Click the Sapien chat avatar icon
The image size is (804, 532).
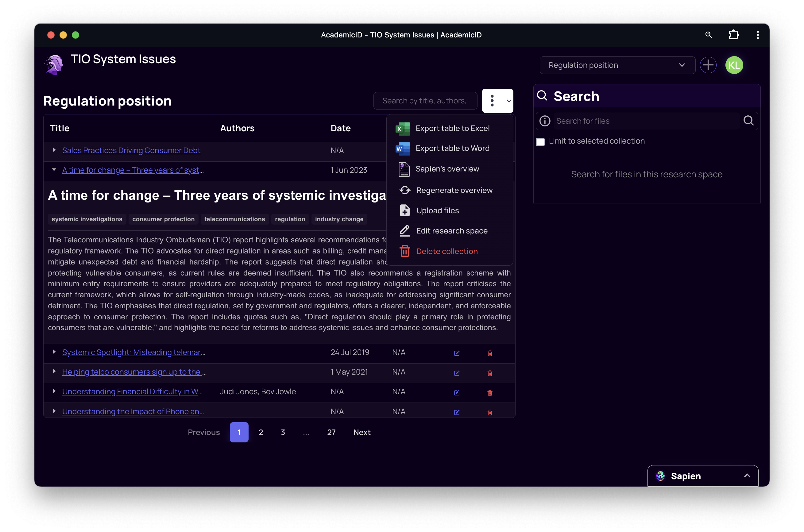coord(660,476)
